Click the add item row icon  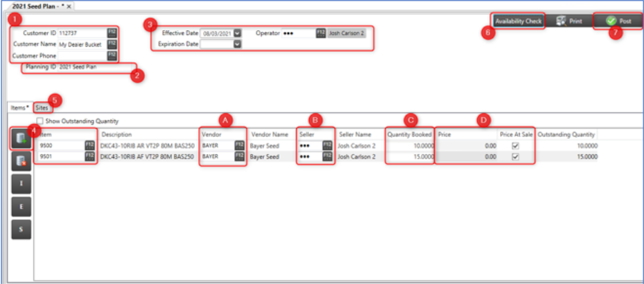tap(21, 139)
